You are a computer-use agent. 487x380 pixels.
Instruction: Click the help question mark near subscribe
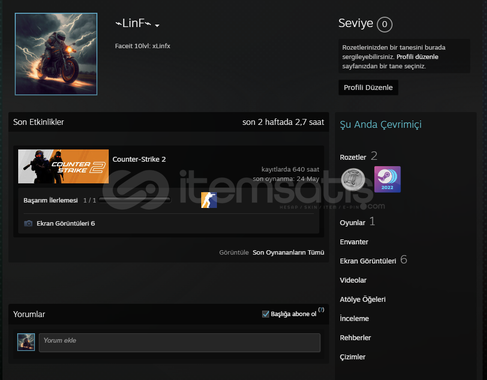pos(321,310)
